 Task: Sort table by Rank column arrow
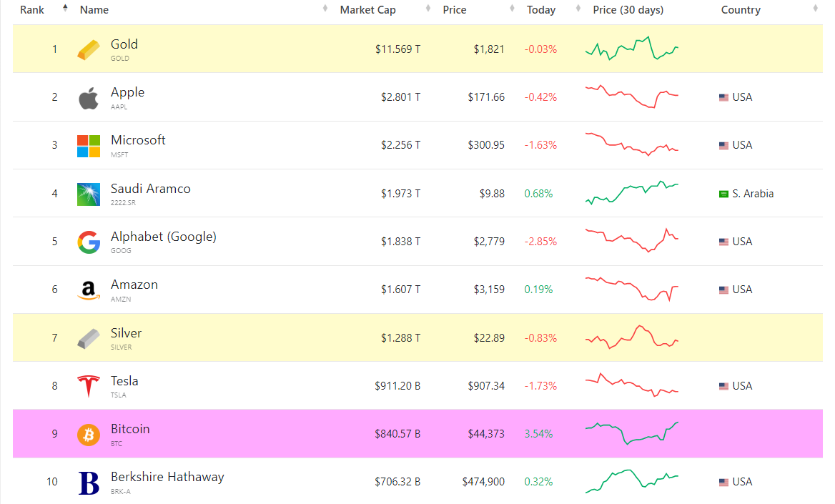(65, 7)
